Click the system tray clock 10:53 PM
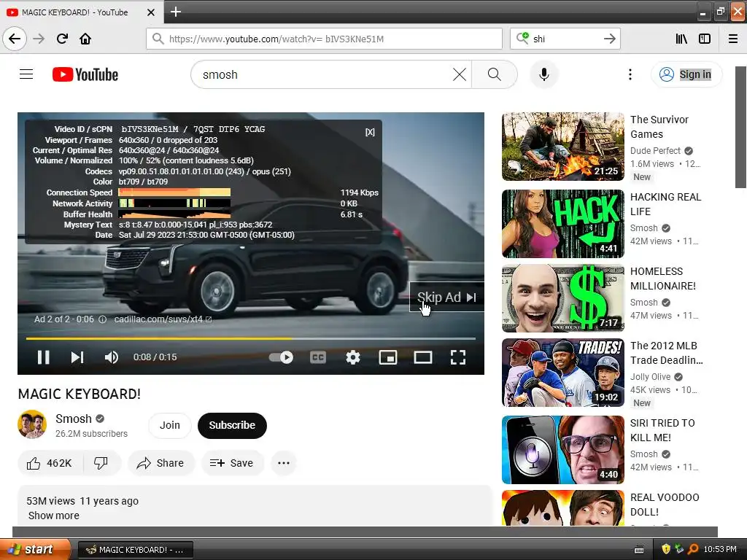This screenshot has height=560, width=747. click(x=720, y=550)
